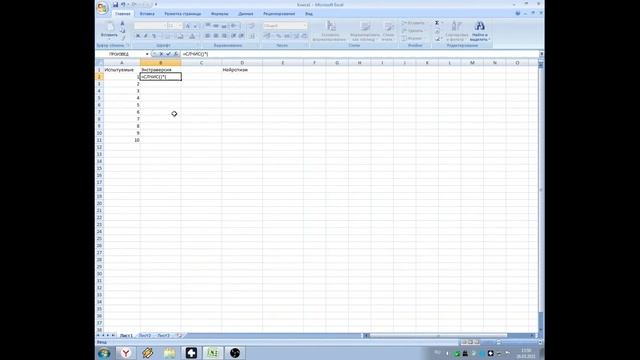Click the cell containing Испытуемые
The height and width of the screenshot is (360, 640).
coord(122,70)
